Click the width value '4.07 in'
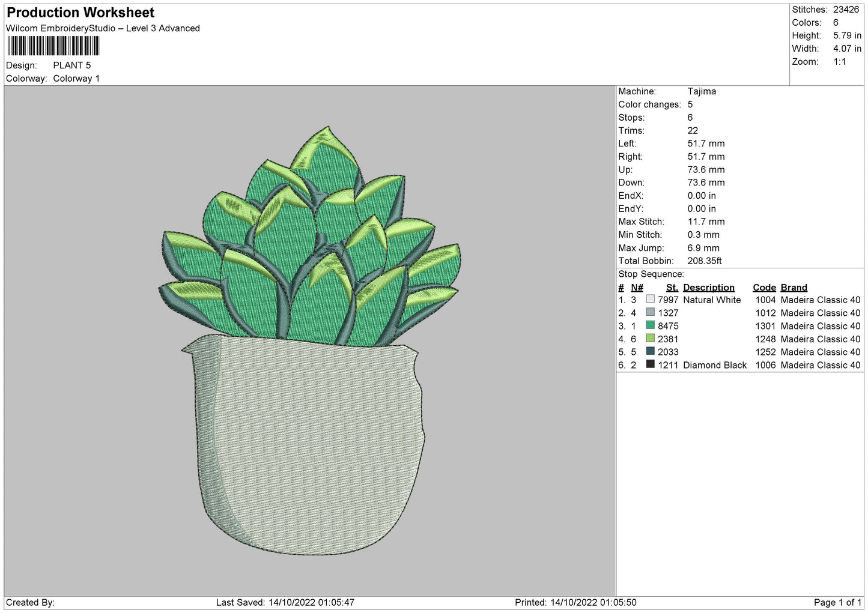This screenshot has width=868, height=613. click(x=847, y=49)
